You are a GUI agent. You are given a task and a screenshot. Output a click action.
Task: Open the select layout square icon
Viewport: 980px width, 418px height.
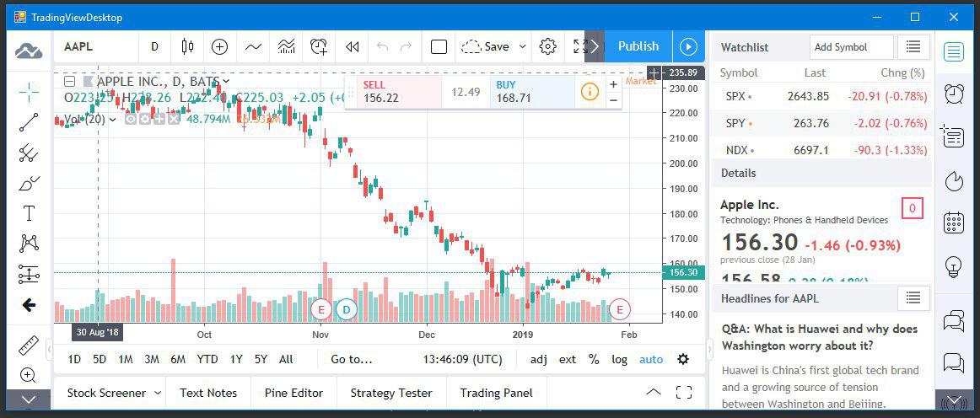439,46
